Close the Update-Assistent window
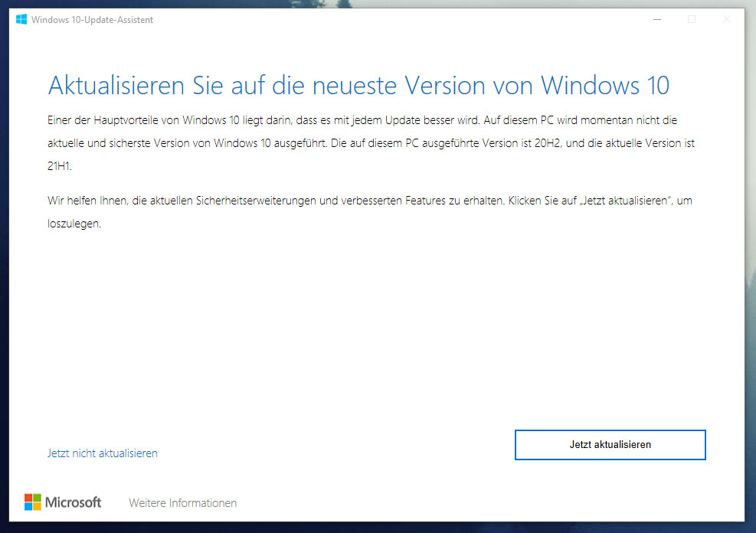 (727, 19)
